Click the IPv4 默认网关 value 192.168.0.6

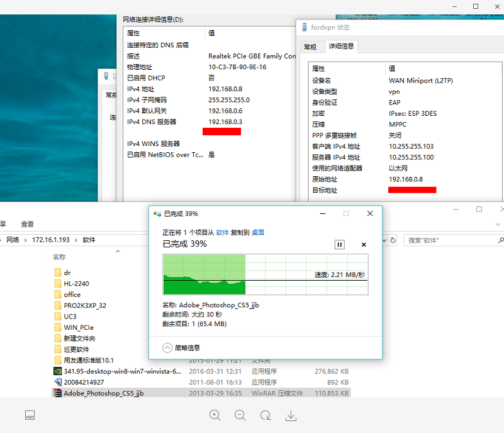[x=225, y=111]
